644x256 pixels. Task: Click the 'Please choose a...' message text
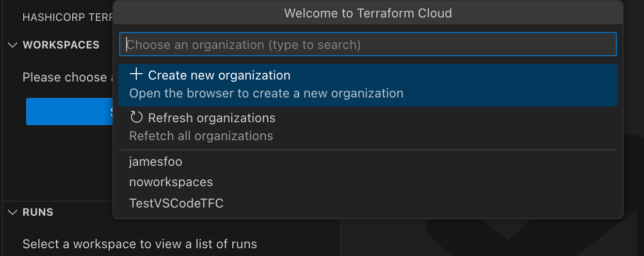67,78
